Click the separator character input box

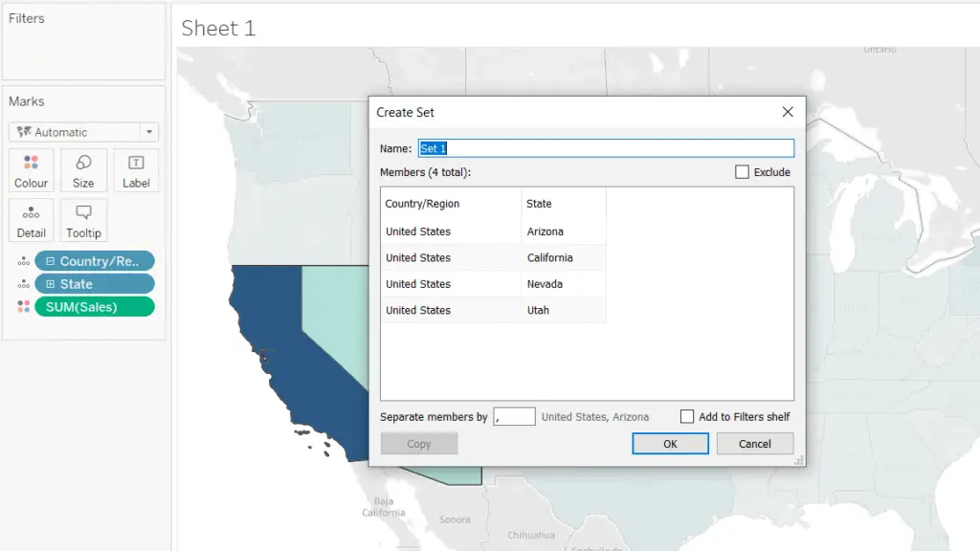[514, 417]
